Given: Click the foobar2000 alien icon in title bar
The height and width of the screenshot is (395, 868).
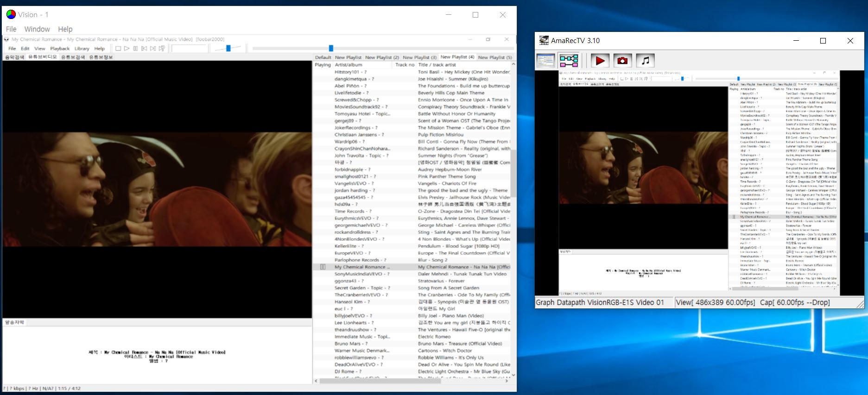Looking at the screenshot, I should click(x=6, y=39).
